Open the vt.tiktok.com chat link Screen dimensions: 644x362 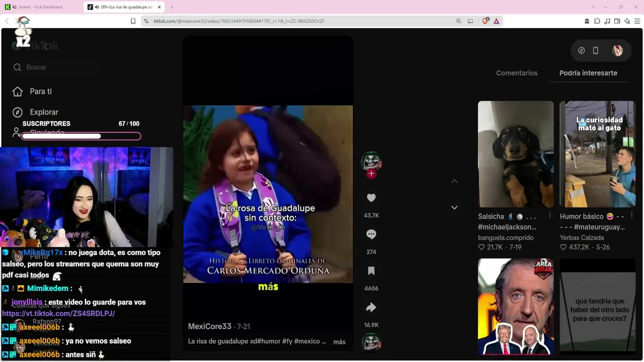(x=58, y=313)
